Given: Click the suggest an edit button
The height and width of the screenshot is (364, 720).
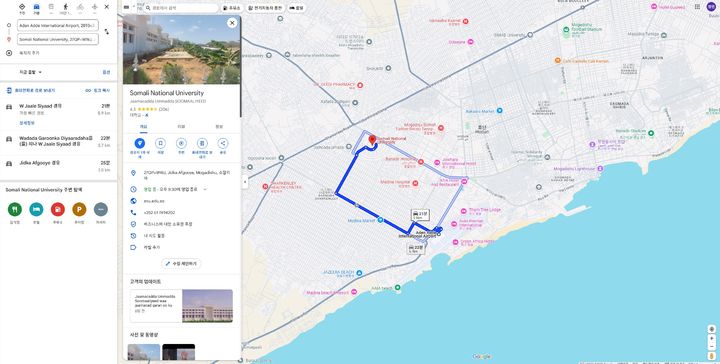Looking at the screenshot, I should point(181,264).
